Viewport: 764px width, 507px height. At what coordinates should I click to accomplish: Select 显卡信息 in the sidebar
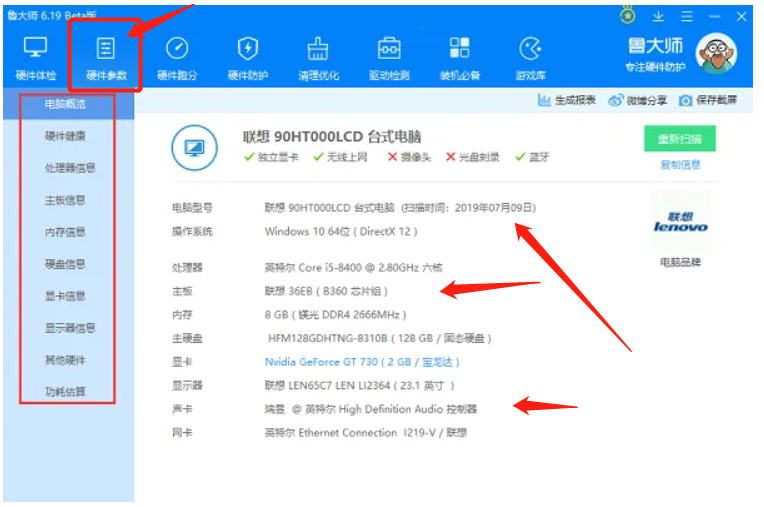tap(65, 296)
